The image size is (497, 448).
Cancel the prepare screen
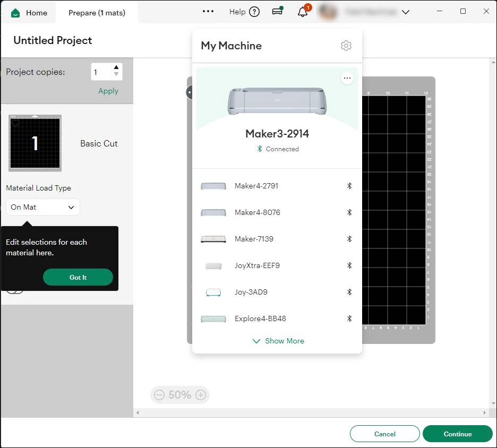pos(385,434)
